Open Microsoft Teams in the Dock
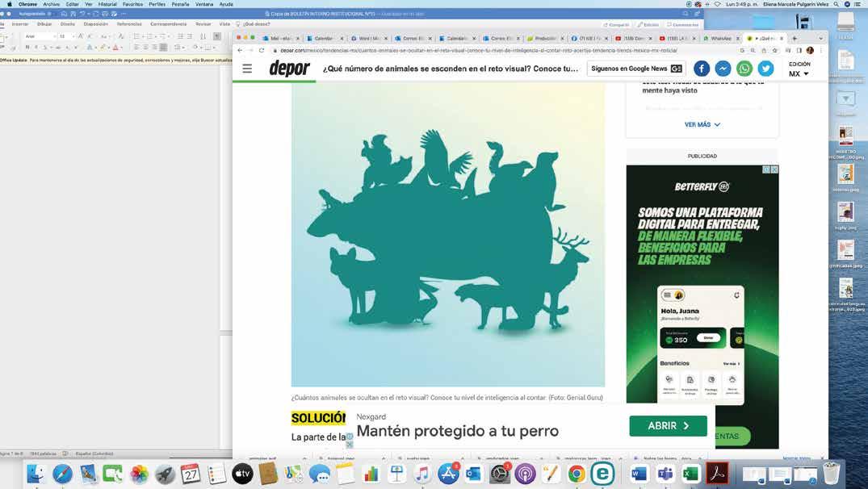868x489 pixels. [x=665, y=474]
